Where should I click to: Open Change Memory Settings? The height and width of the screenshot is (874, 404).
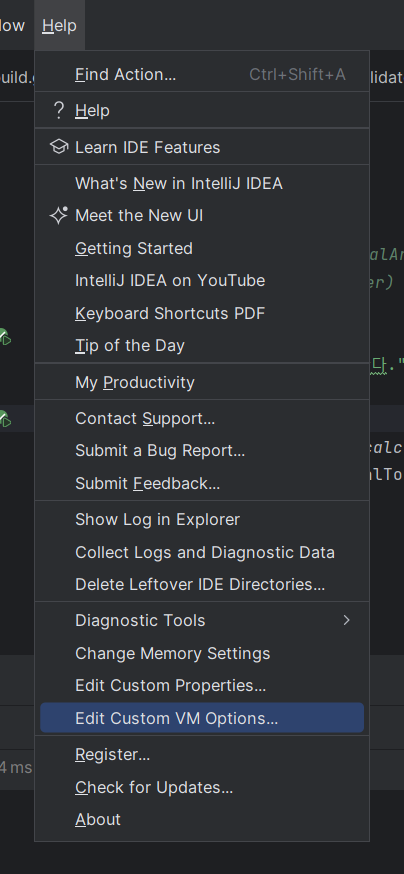[202, 653]
